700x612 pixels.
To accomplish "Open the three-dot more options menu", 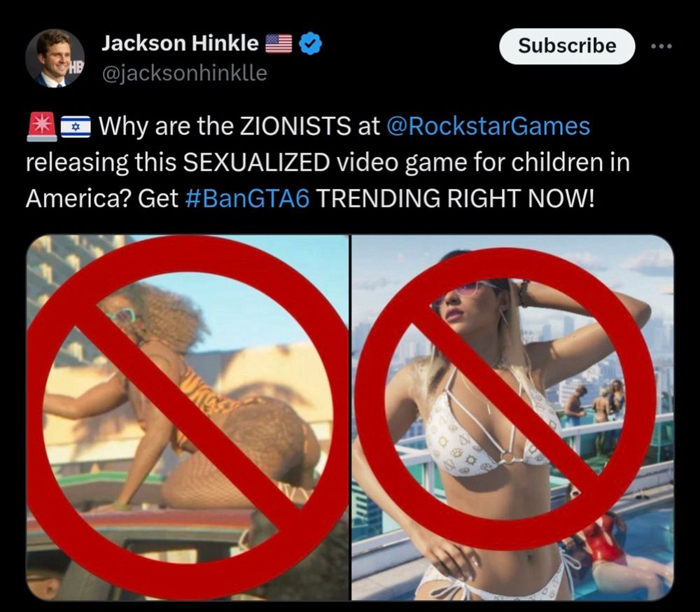I will tap(661, 46).
